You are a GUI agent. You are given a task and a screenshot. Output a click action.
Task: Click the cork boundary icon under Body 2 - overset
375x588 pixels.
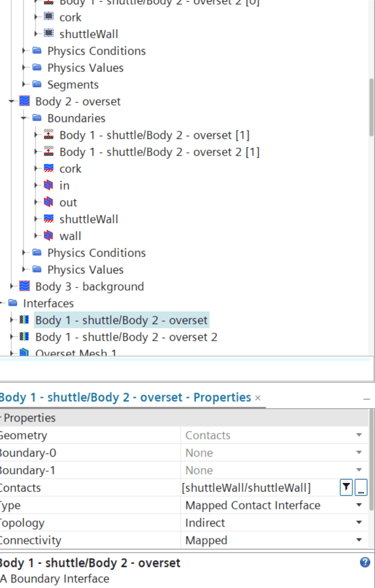click(x=49, y=169)
